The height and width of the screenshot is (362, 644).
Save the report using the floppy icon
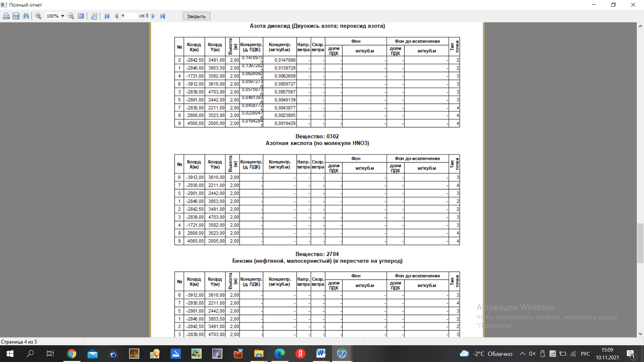[x=16, y=16]
